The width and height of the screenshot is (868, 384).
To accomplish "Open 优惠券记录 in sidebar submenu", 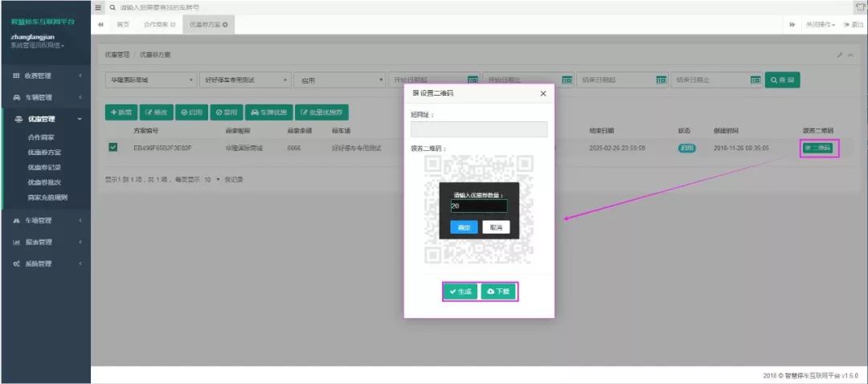I will 44,166.
